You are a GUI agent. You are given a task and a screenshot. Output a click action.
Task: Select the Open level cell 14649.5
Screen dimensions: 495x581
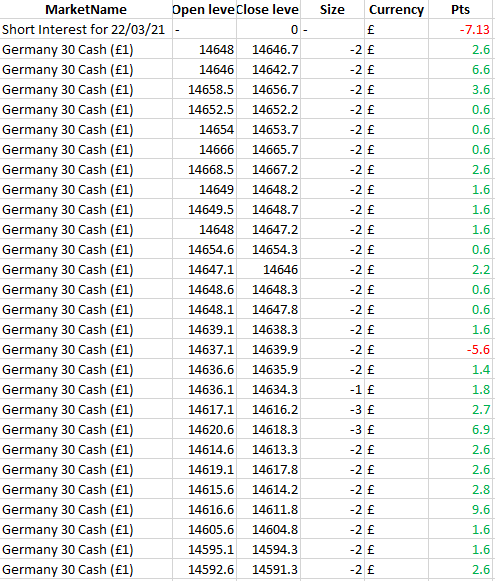coord(204,209)
